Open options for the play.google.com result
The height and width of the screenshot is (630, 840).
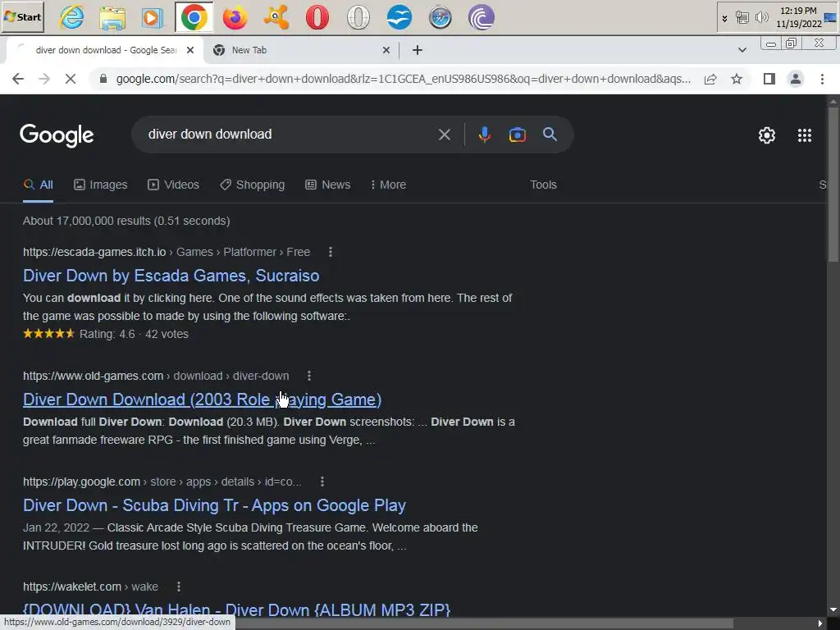click(x=322, y=482)
